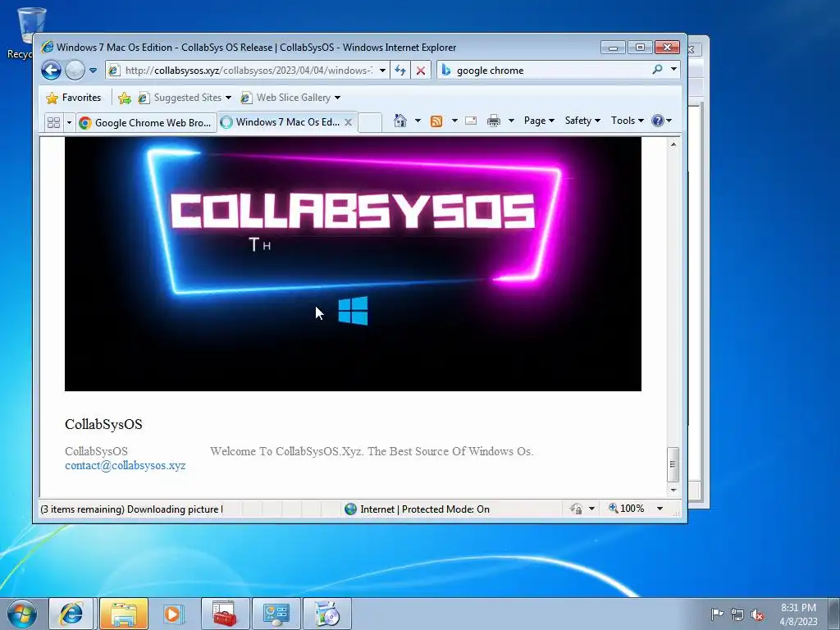Click the muted volume tray icon

757,614
